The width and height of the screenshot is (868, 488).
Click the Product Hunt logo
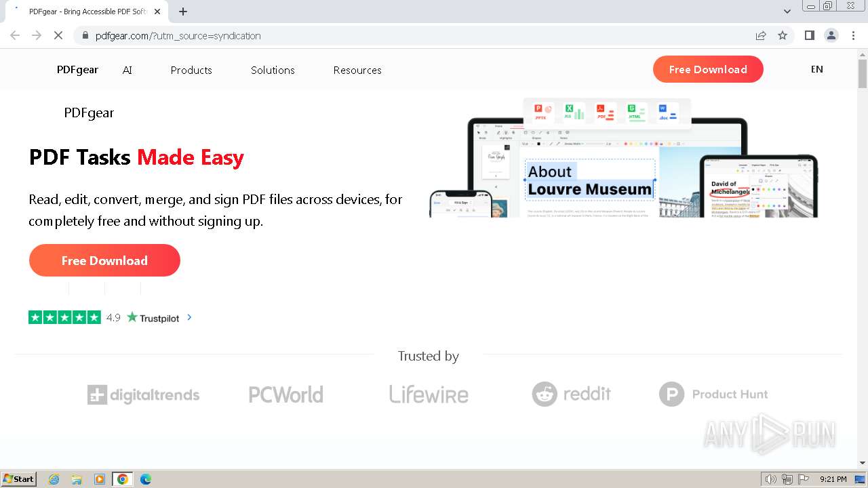[713, 394]
